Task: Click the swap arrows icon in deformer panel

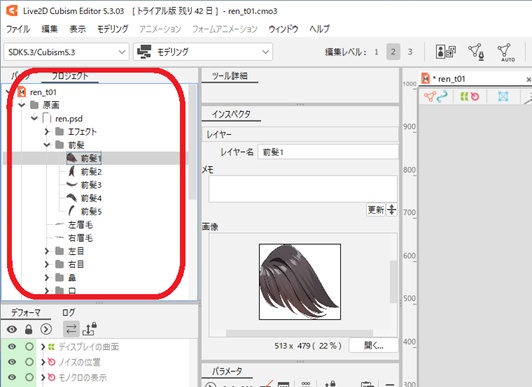Action: pyautogui.click(x=71, y=329)
